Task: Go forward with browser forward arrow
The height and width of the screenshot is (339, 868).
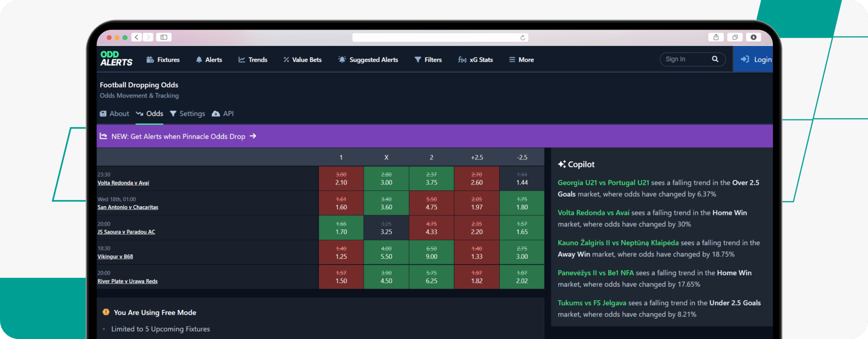Action: click(148, 37)
